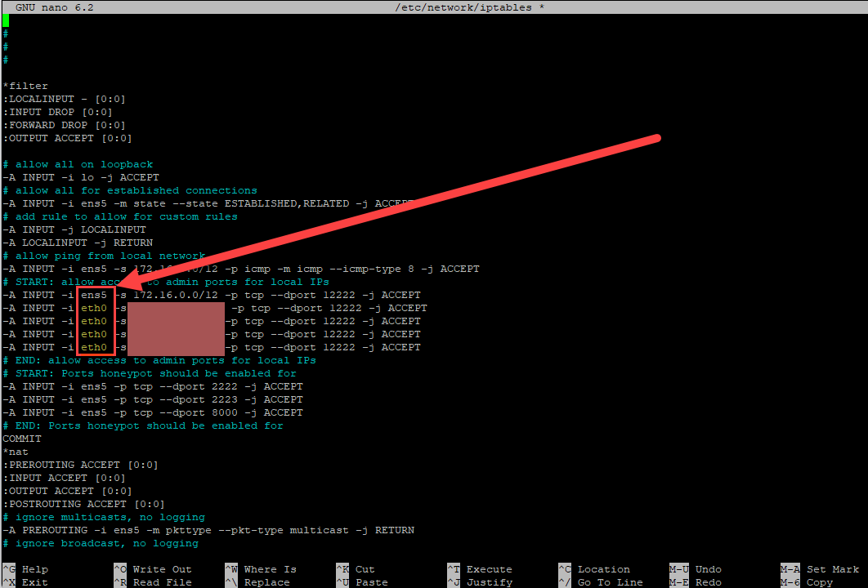The image size is (868, 588).
Task: Click the green cursor block at top
Action: click(6, 20)
